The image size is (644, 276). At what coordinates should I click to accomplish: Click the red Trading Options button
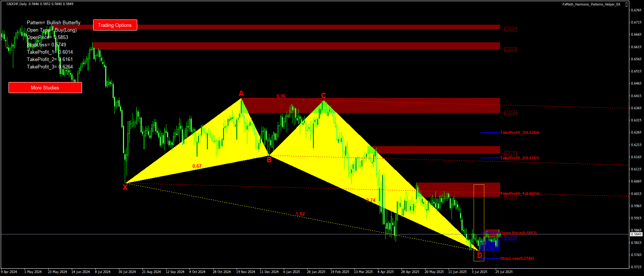(115, 25)
